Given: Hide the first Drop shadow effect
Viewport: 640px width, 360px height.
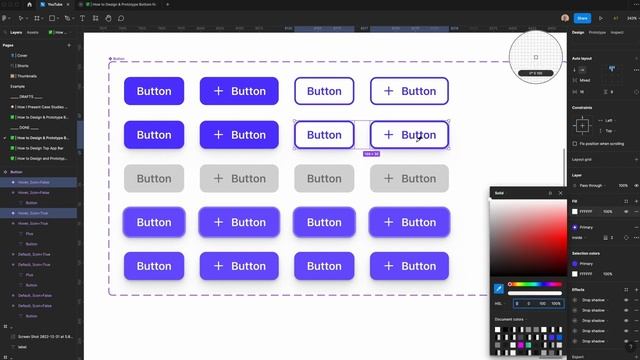Looking at the screenshot, I should pos(626,300).
